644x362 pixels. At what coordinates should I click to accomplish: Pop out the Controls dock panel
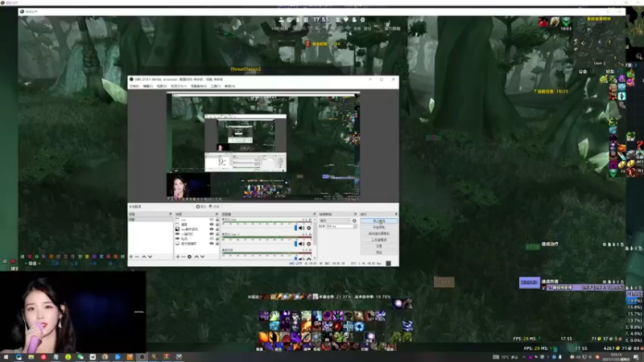pyautogui.click(x=396, y=214)
